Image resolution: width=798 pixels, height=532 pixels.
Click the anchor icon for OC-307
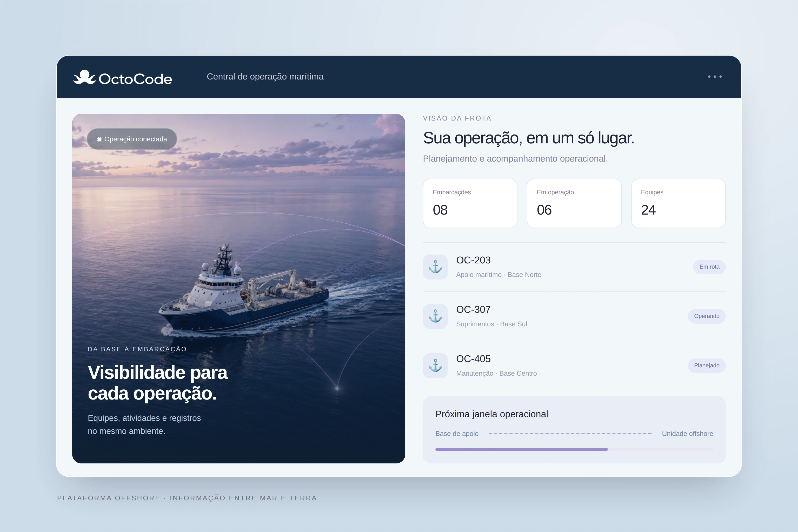point(435,316)
